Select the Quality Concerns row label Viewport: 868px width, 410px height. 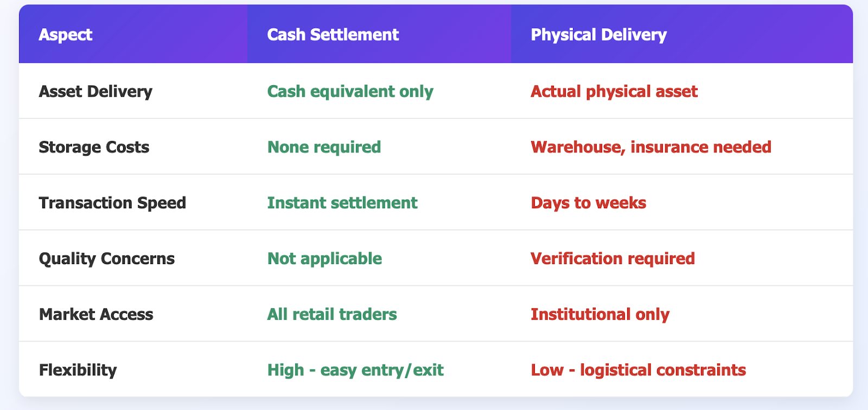107,259
